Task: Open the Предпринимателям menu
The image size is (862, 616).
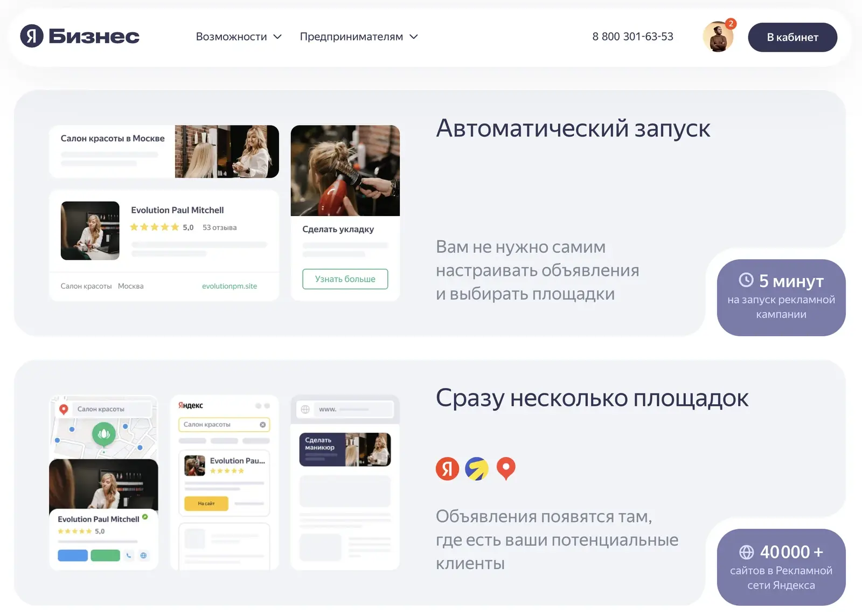Action: pyautogui.click(x=359, y=37)
